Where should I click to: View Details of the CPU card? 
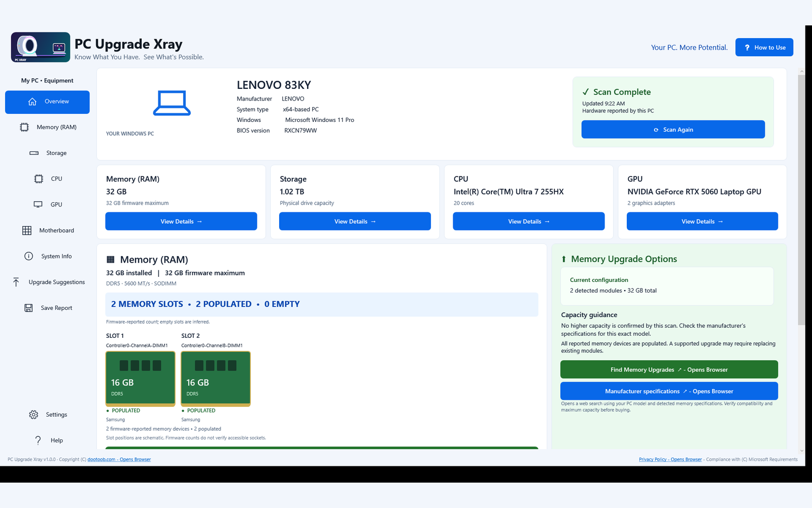529,221
